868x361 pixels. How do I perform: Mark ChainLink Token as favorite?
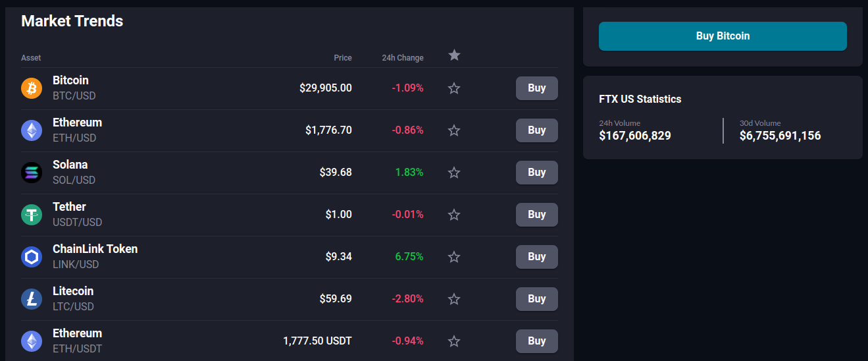(454, 257)
